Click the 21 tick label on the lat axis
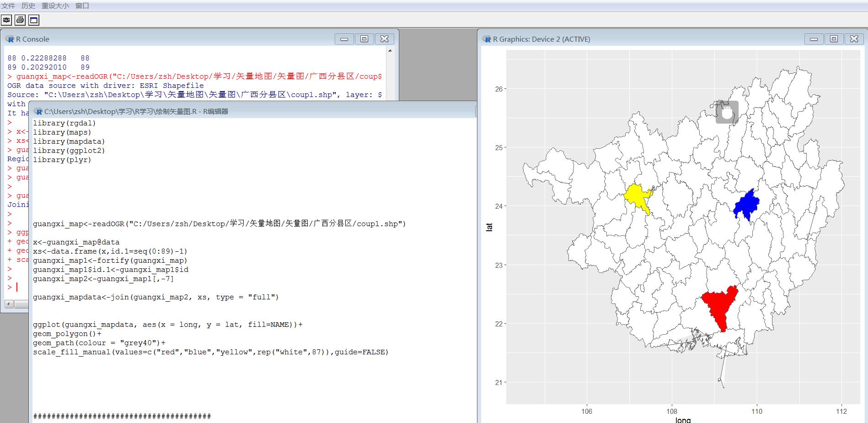The height and width of the screenshot is (423, 868). click(498, 382)
